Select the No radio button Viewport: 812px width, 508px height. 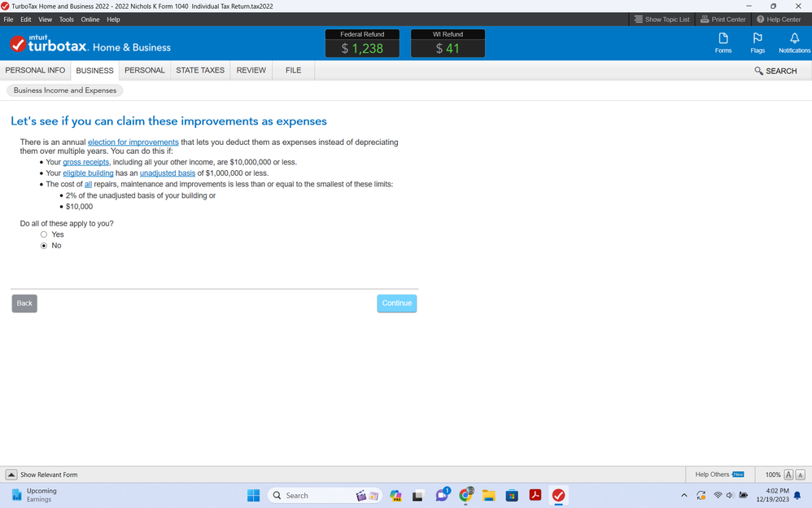coord(44,246)
